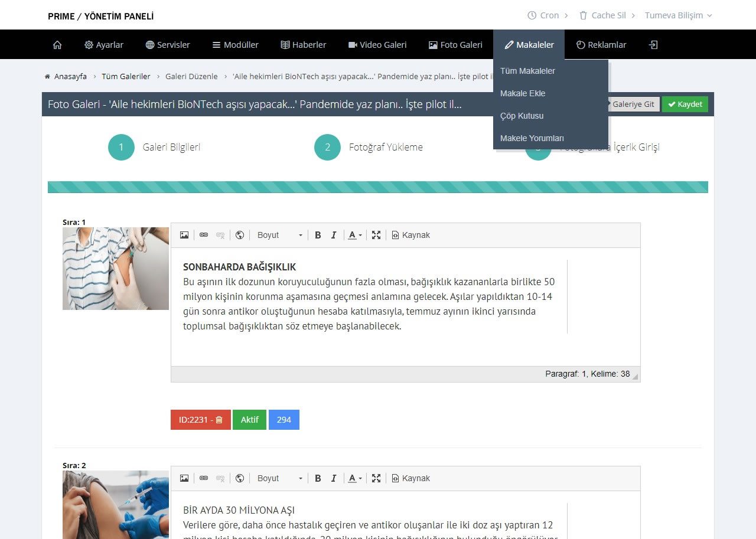
Task: Maximize the second editor
Action: (x=376, y=478)
